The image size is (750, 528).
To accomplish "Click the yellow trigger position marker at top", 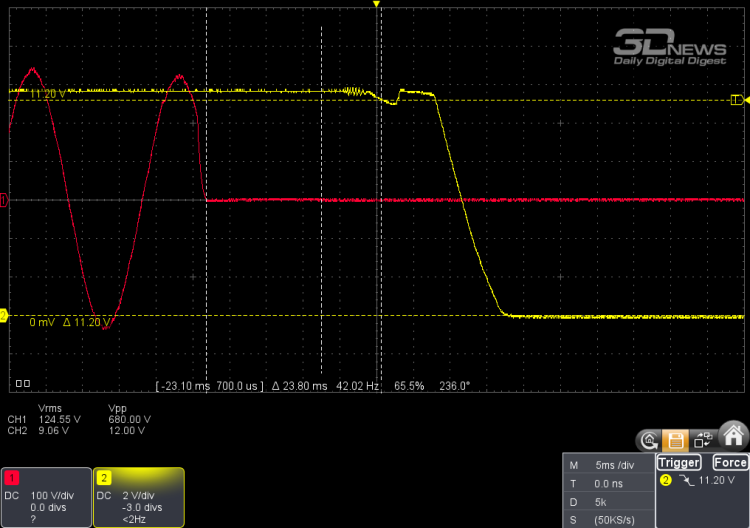I will [377, 6].
